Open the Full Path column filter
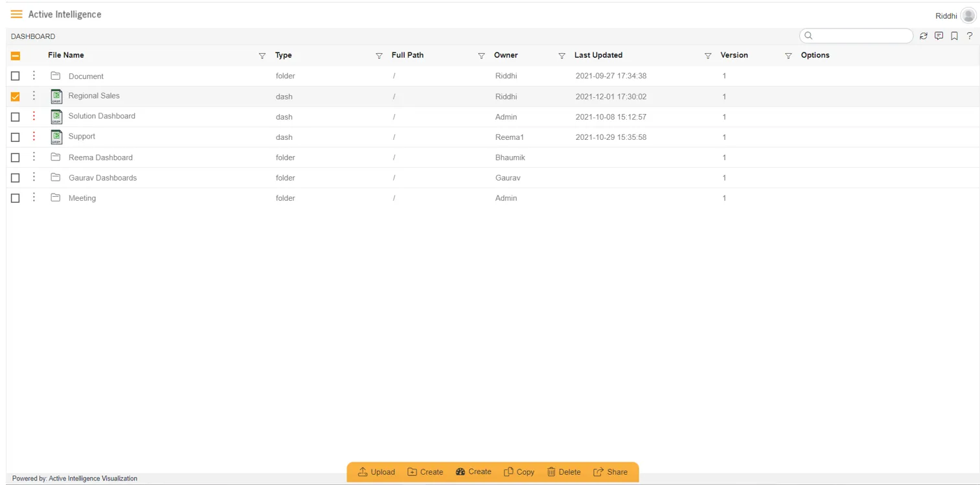Viewport: 980px width, 485px height. [x=481, y=56]
